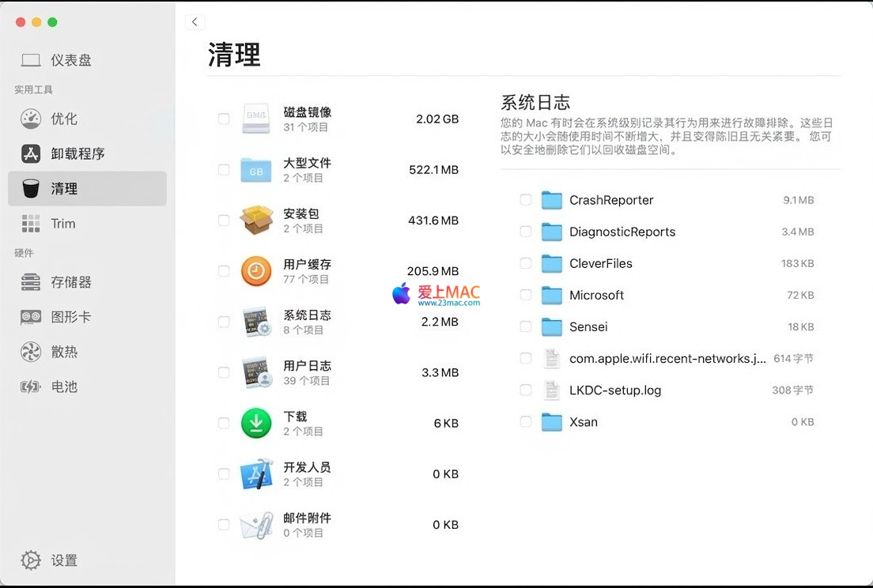Select the com.apple.wifi.recent-networks file
The image size is (873, 588).
(667, 358)
